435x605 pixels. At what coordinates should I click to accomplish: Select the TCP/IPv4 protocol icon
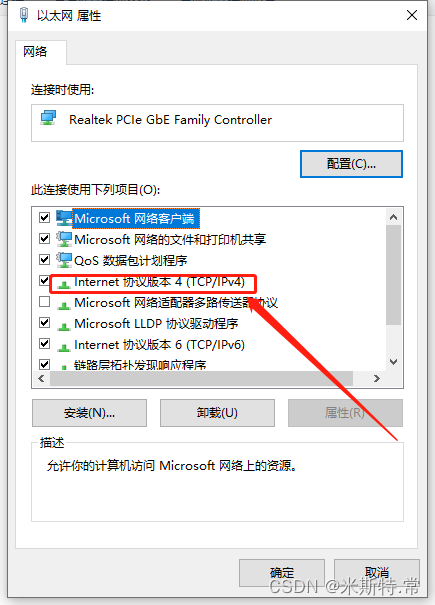(x=63, y=285)
